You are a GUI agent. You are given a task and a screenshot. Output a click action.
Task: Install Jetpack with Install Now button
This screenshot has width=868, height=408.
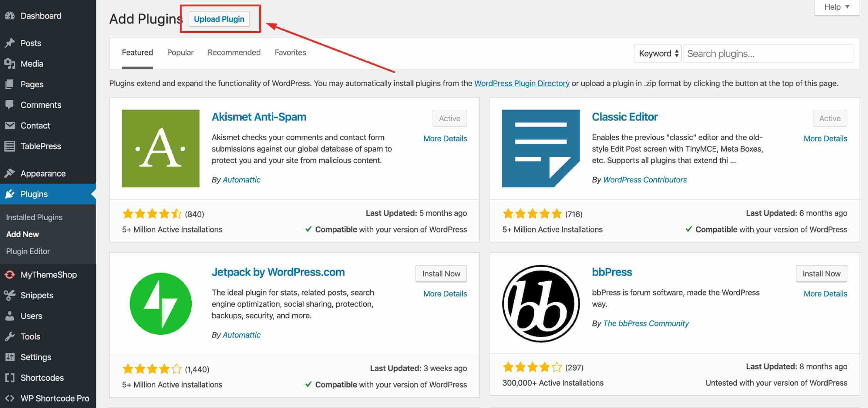tap(441, 274)
